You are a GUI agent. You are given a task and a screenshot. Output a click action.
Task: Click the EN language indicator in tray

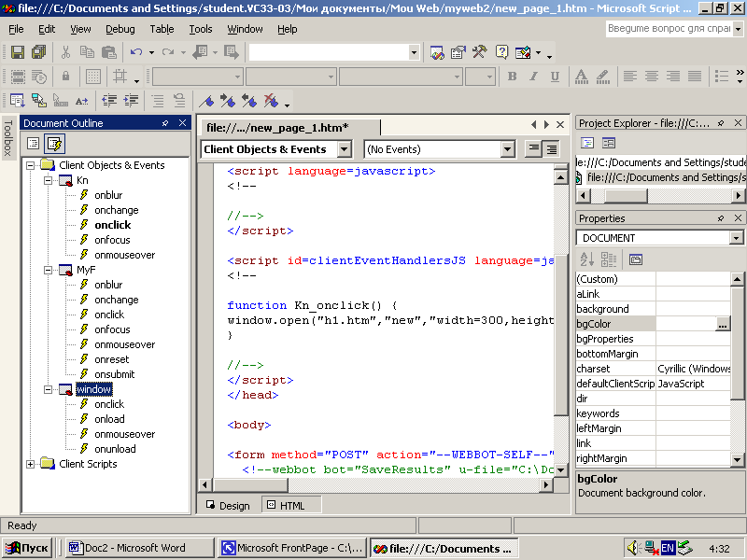click(668, 548)
